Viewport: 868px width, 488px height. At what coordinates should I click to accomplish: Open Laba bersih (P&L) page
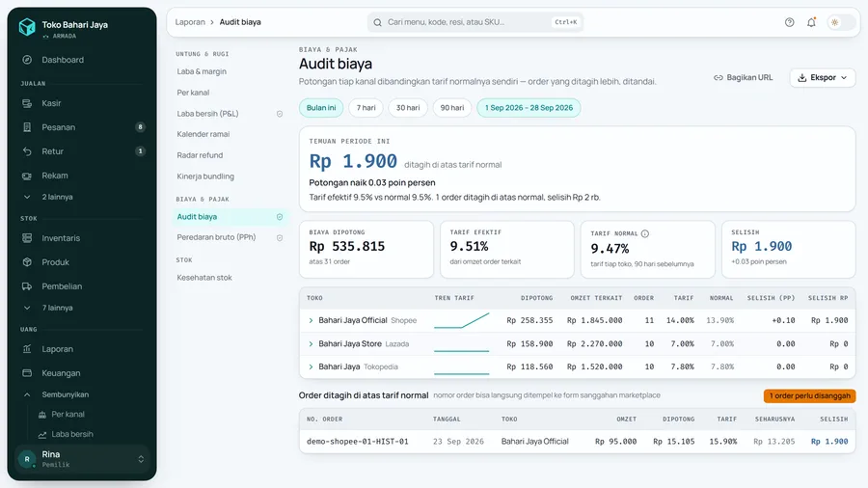(x=207, y=114)
